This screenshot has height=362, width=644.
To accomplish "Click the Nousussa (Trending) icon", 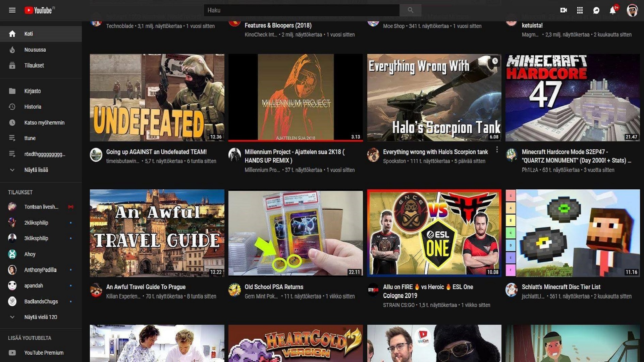I will pos(12,50).
